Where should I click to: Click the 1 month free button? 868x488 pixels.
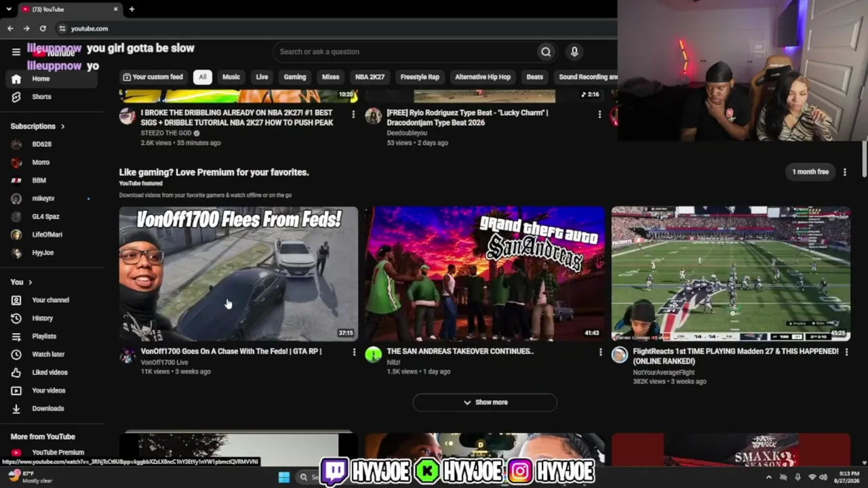click(x=810, y=172)
